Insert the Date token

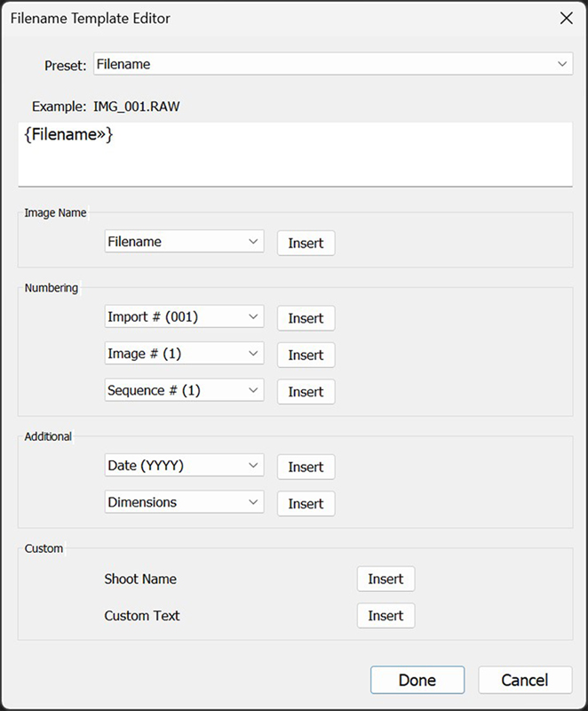tap(306, 467)
